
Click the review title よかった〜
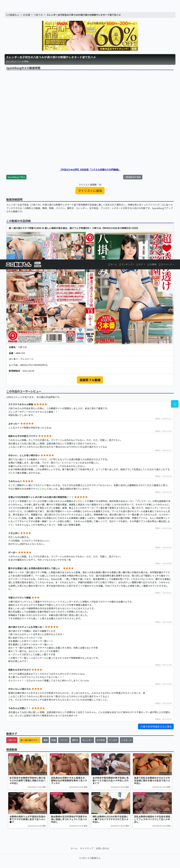(14, 424)
